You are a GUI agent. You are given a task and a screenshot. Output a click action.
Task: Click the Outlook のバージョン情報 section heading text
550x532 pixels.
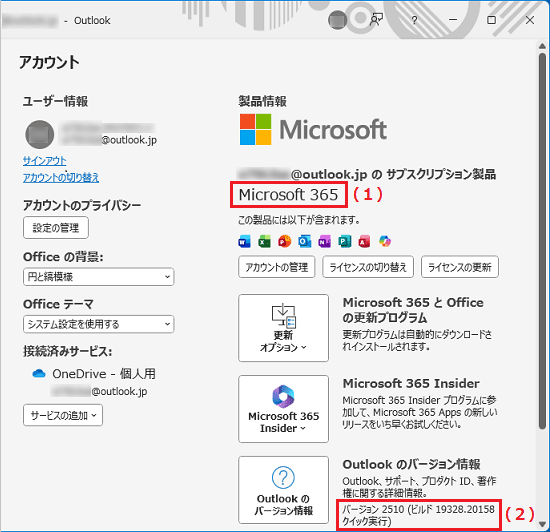pyautogui.click(x=411, y=464)
